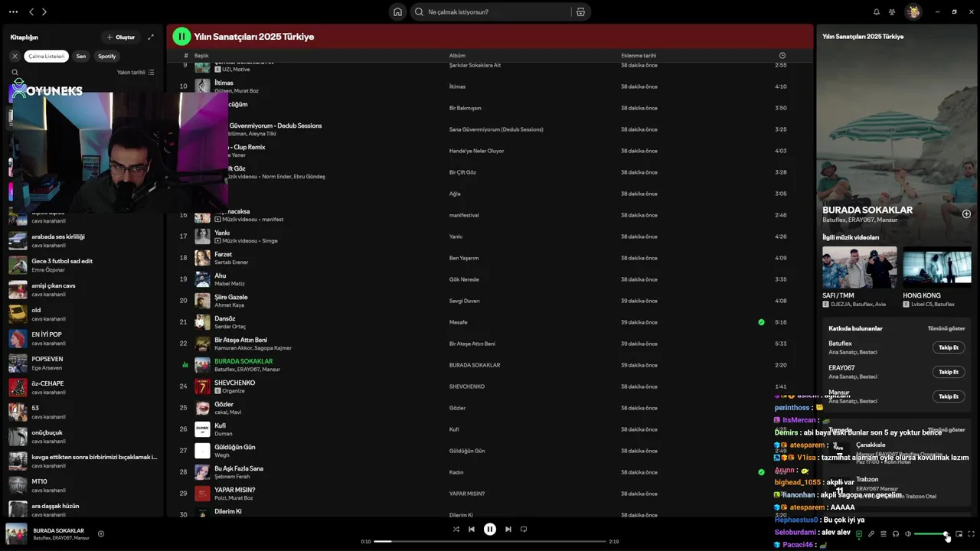Seek on the playback progress bar
This screenshot has width=980, height=551.
[x=490, y=541]
